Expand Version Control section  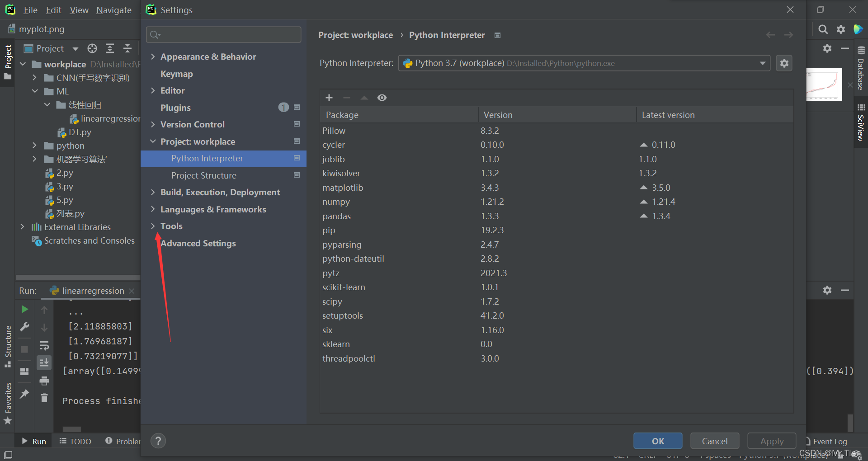point(153,124)
